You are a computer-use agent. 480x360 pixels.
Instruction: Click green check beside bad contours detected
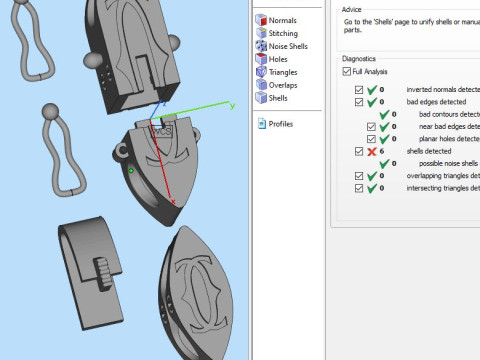tap(384, 114)
